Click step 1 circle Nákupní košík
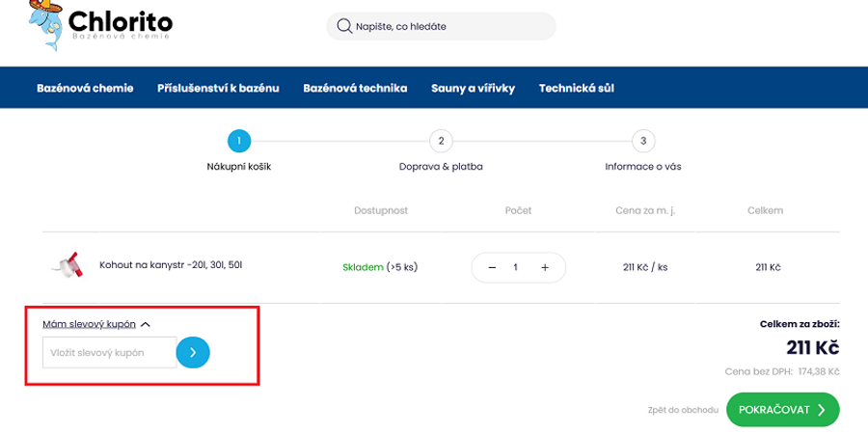 [238, 141]
